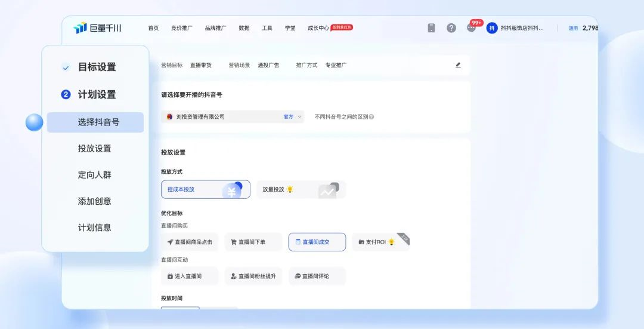Viewport: 644px width, 329px height.
Task: Click the 抖抖服饰店 account avatar
Action: click(x=492, y=28)
